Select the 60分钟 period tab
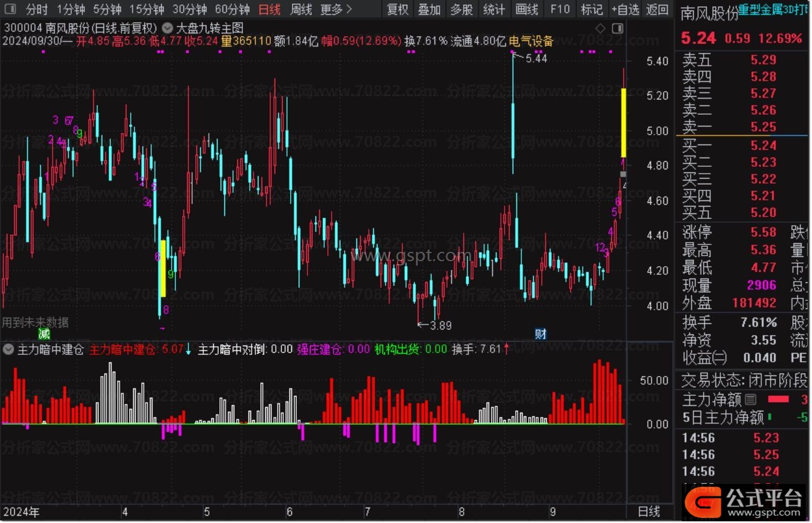812x523 pixels. click(x=232, y=9)
